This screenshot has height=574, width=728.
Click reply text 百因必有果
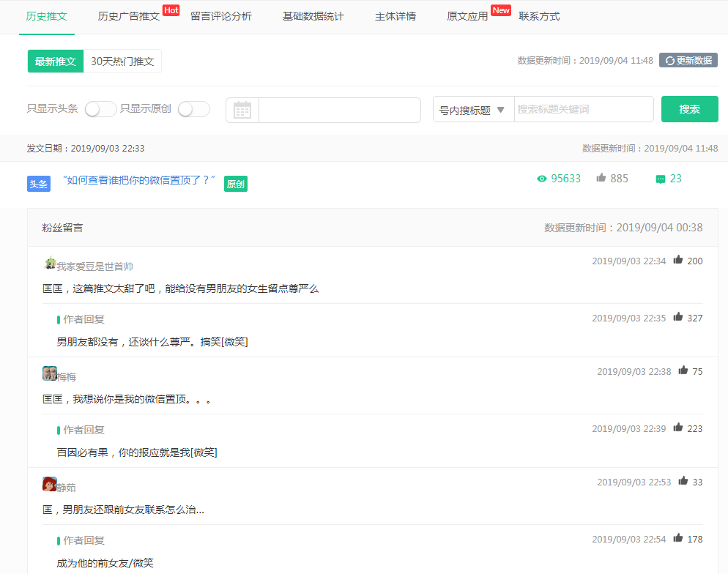pyautogui.click(x=82, y=452)
